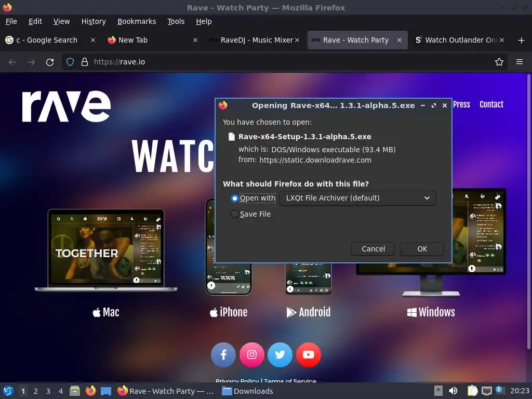Open the View menu
This screenshot has height=399, width=532.
(x=61, y=21)
